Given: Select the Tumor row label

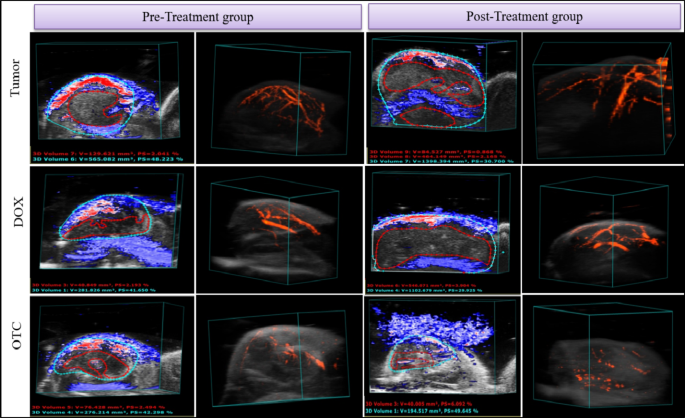Looking at the screenshot, I should 16,78.
